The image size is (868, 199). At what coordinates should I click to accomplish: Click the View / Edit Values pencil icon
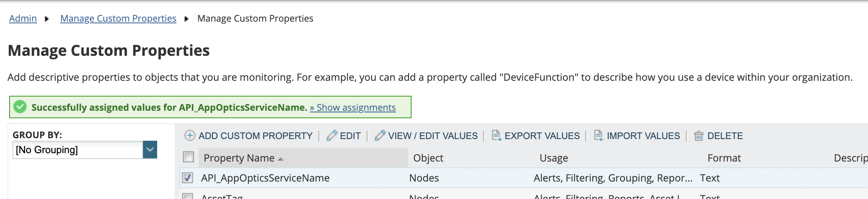380,136
